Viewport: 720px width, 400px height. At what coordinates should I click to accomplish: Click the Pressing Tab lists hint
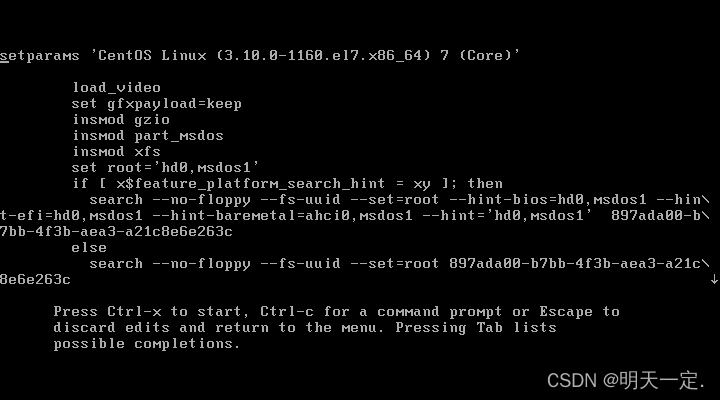[476, 328]
